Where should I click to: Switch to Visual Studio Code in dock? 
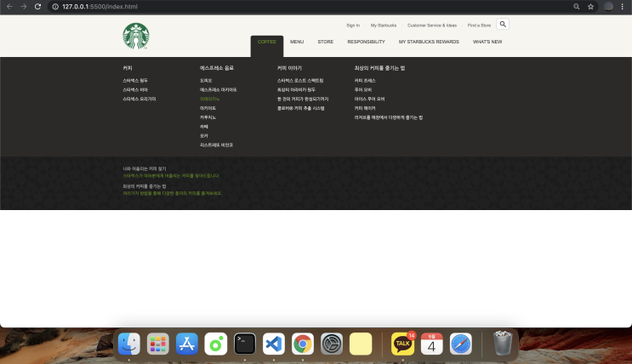coord(274,344)
